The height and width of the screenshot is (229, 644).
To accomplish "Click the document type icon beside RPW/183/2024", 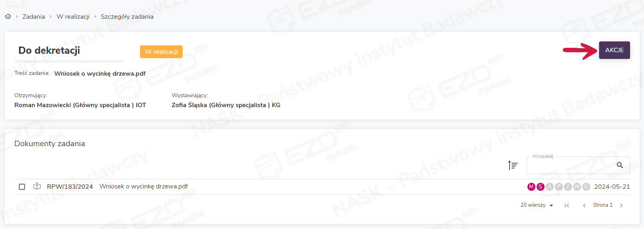I will pos(37,186).
